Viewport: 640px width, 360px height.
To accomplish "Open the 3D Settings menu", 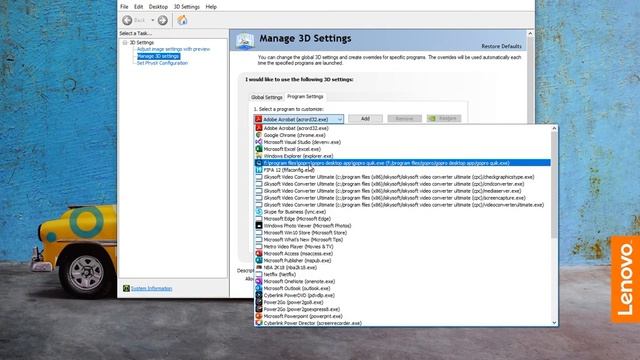I will [x=187, y=7].
